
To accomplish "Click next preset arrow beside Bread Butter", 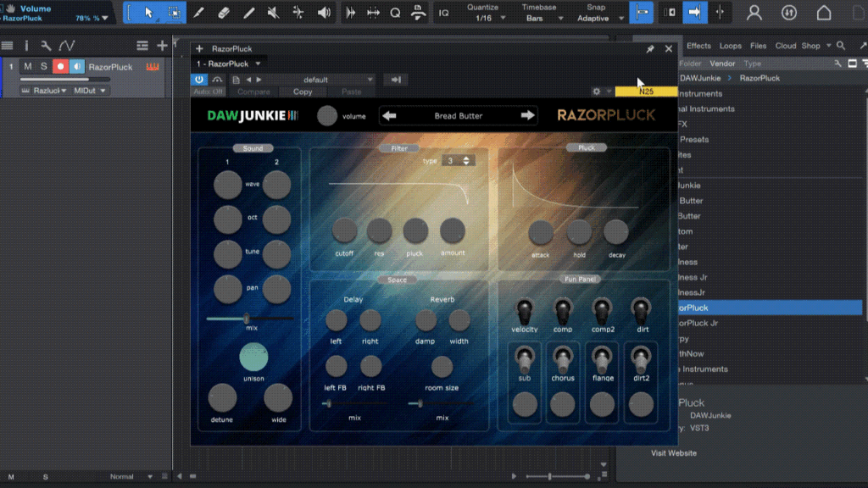I will pos(527,116).
